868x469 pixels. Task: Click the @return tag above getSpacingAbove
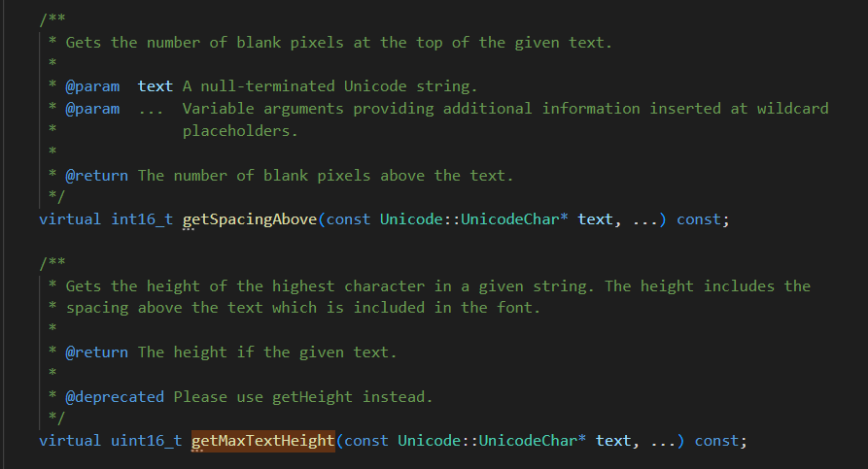pyautogui.click(x=97, y=176)
